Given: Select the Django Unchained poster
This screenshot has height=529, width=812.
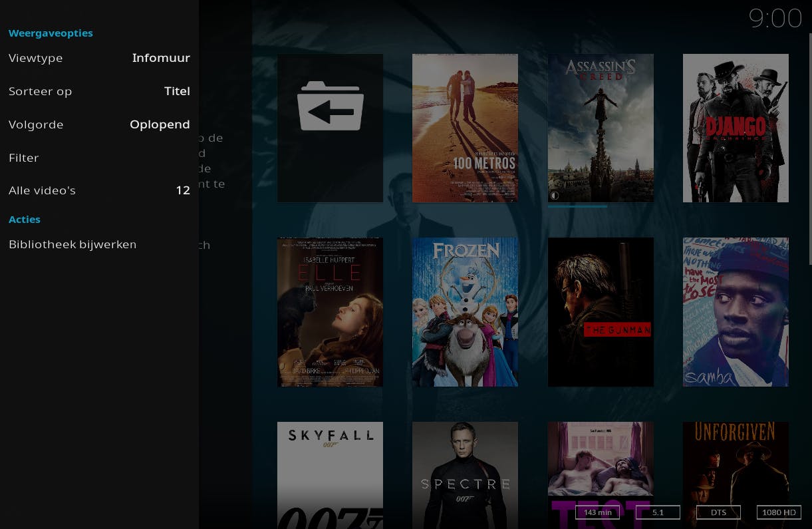Looking at the screenshot, I should pyautogui.click(x=736, y=128).
